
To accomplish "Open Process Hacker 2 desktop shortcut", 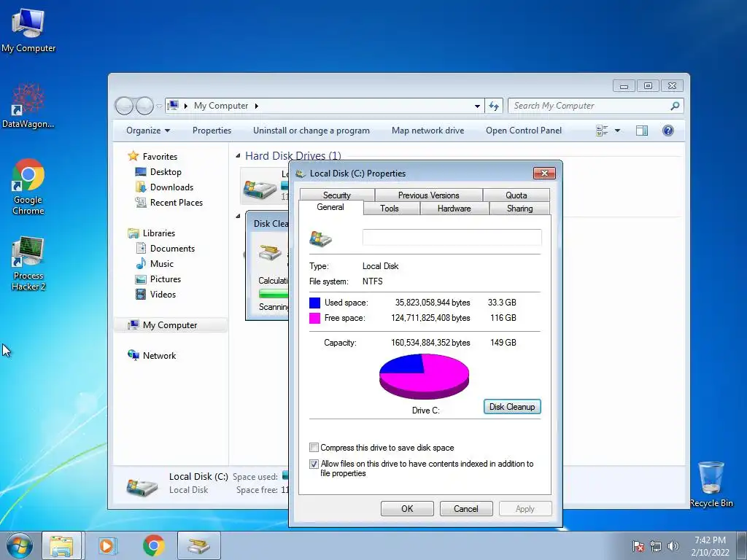I will coord(28,262).
